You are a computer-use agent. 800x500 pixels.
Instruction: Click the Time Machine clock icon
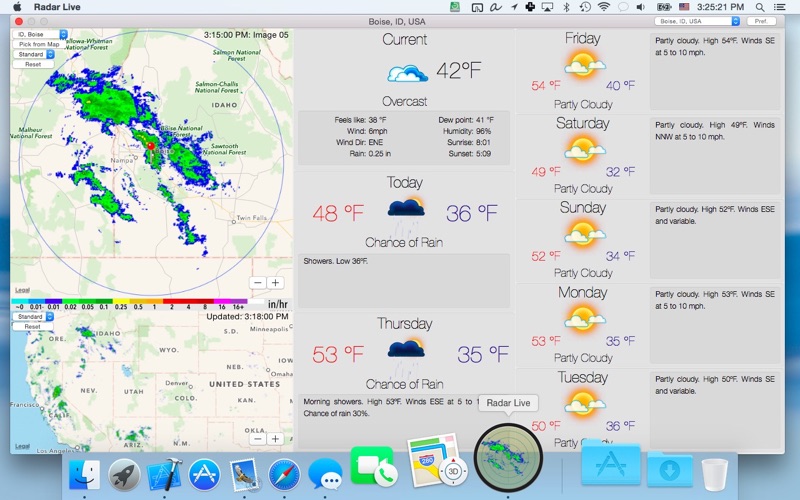[585, 7]
